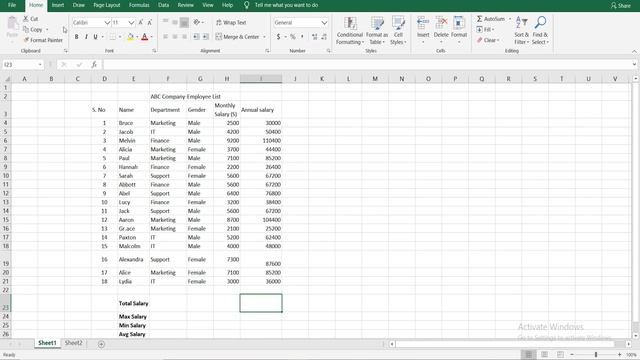Screen dimensions: 640x360
Task: Click the Paste clipboard icon
Action: pyautogui.click(x=12, y=24)
